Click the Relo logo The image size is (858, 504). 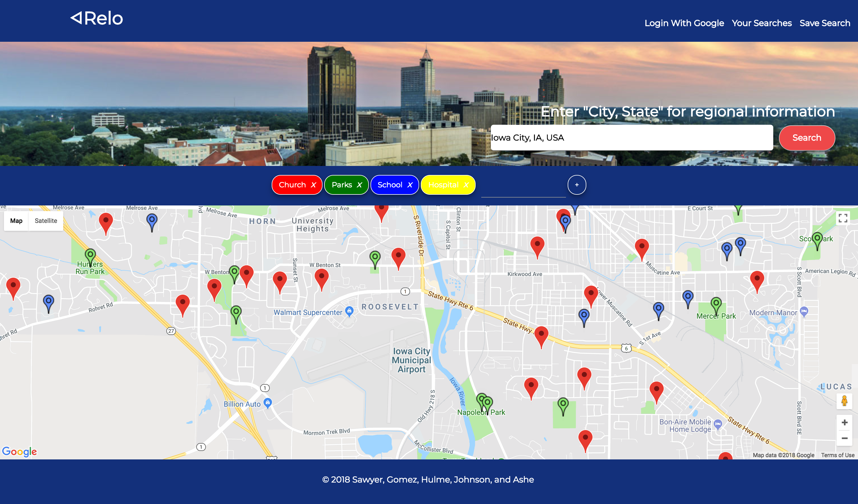click(97, 18)
